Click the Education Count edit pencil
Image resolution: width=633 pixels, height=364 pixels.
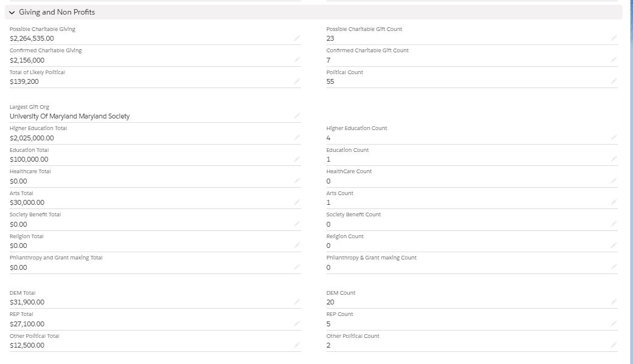coord(614,159)
